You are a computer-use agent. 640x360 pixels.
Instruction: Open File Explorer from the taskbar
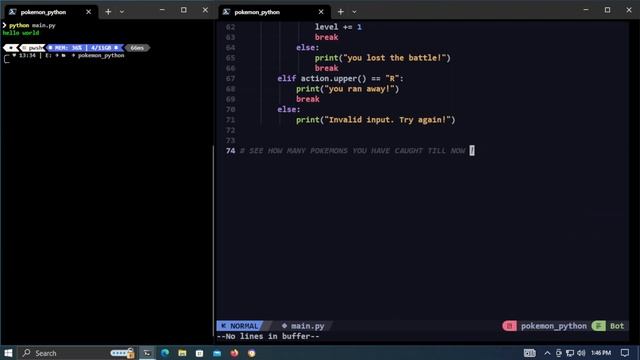(x=182, y=353)
